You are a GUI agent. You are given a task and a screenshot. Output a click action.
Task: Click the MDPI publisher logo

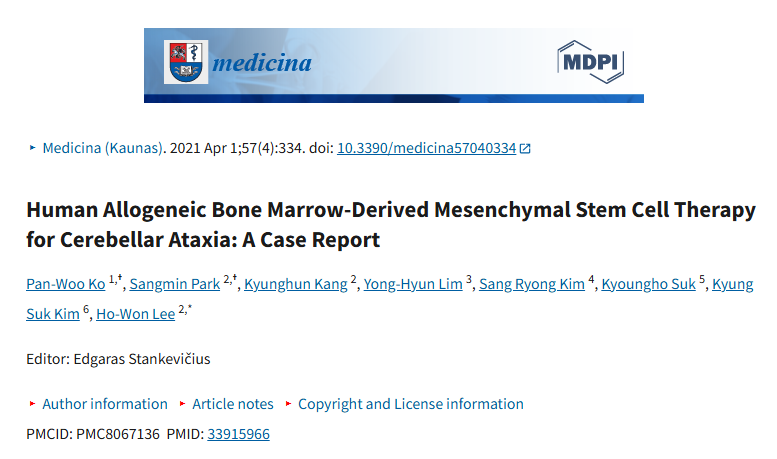(590, 62)
